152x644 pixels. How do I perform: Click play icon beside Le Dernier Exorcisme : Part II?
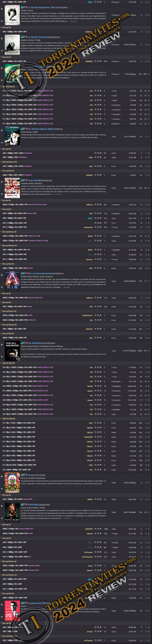click(26, 7)
